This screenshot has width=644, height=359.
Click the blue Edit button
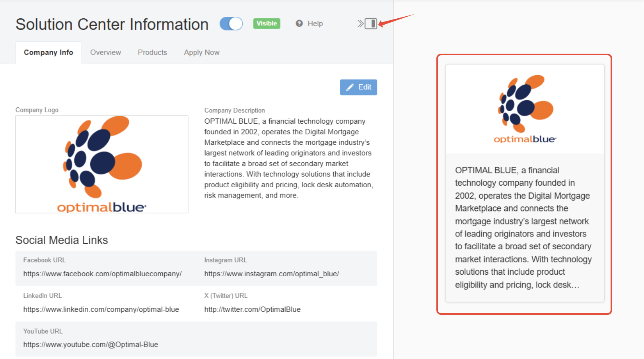358,87
